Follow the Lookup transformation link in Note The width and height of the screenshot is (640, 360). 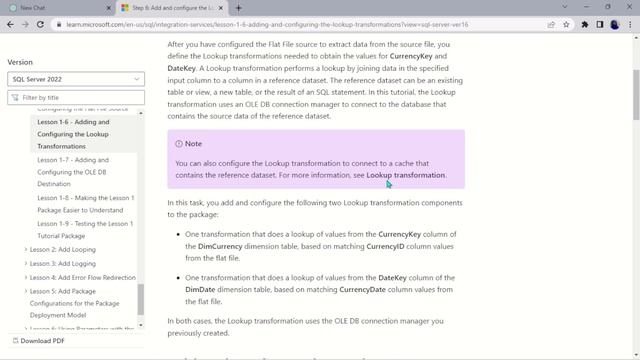(405, 175)
